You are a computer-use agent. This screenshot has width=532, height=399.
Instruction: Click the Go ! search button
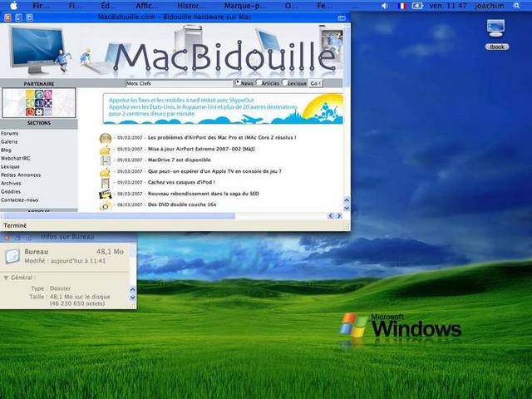pyautogui.click(x=316, y=83)
